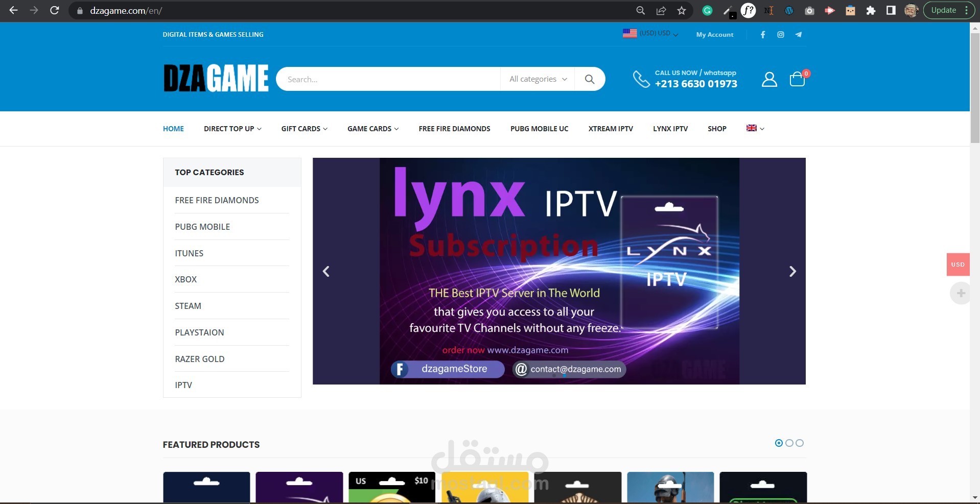Go back to the previous browser page
980x504 pixels.
coord(13,10)
